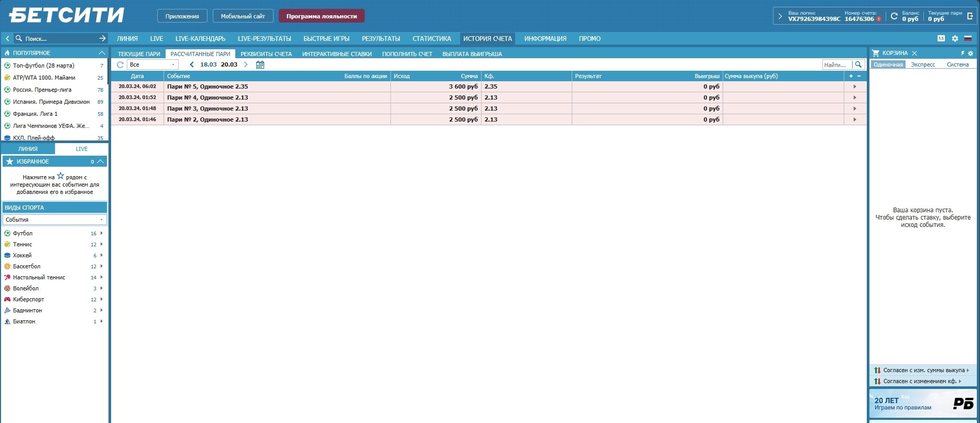Collapse the Популярное section
This screenshot has width=980, height=423.
tap(102, 53)
